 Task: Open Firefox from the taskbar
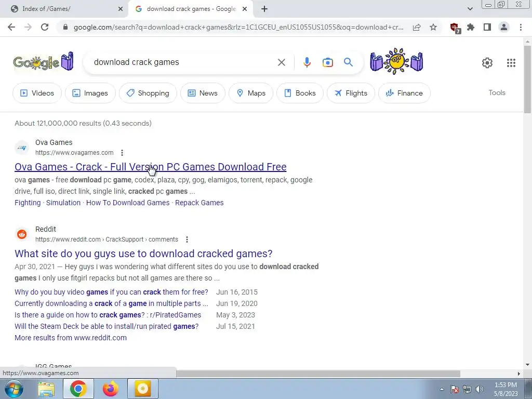[x=111, y=389]
